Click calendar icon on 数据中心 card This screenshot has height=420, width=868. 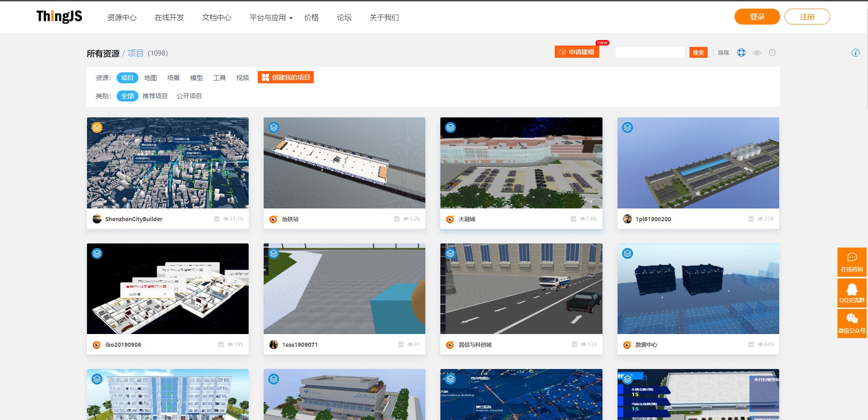(751, 344)
